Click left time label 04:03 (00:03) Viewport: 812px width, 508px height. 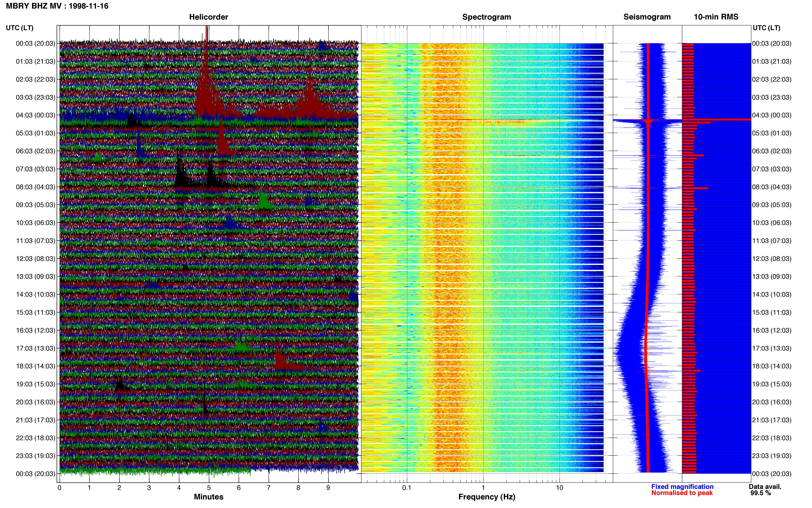pos(36,115)
